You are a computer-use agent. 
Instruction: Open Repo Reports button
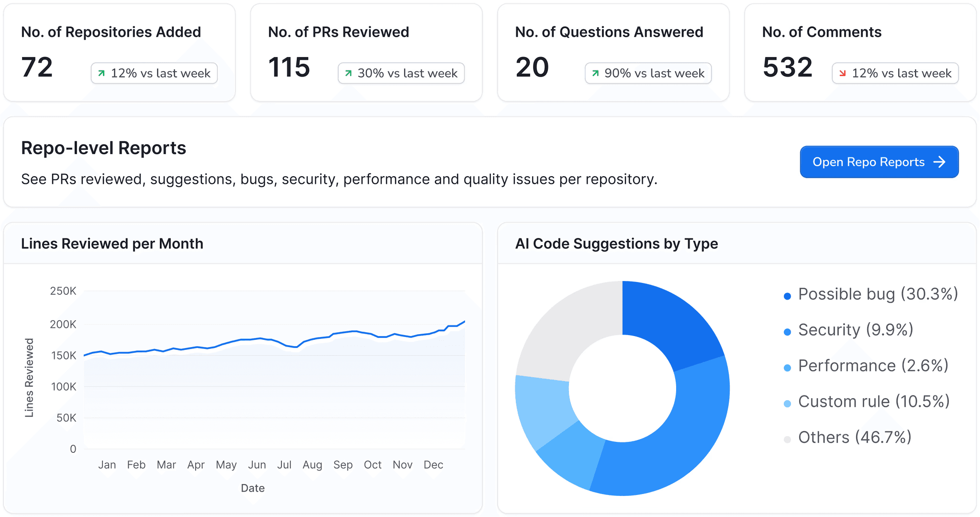coord(879,162)
